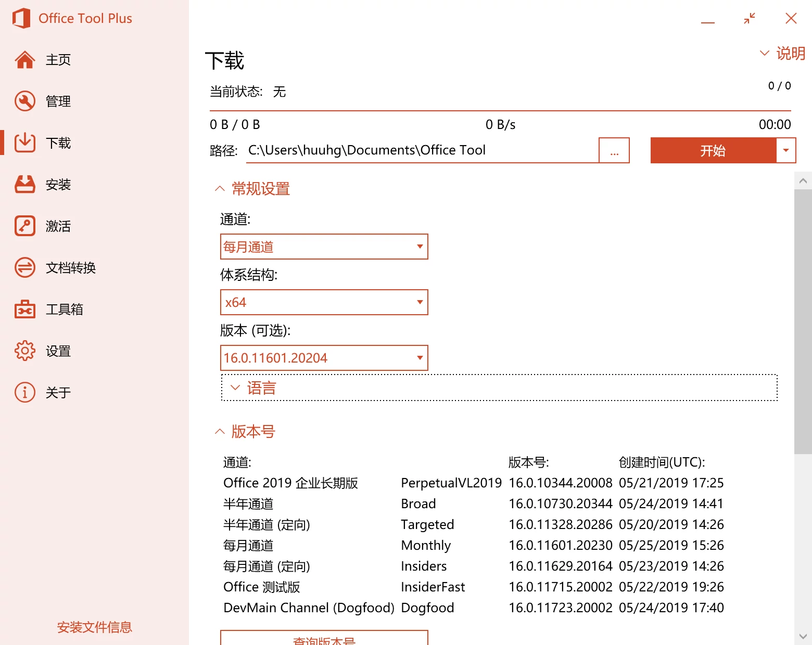Click the scrollbar up arrow
The width and height of the screenshot is (812, 645).
[x=803, y=180]
